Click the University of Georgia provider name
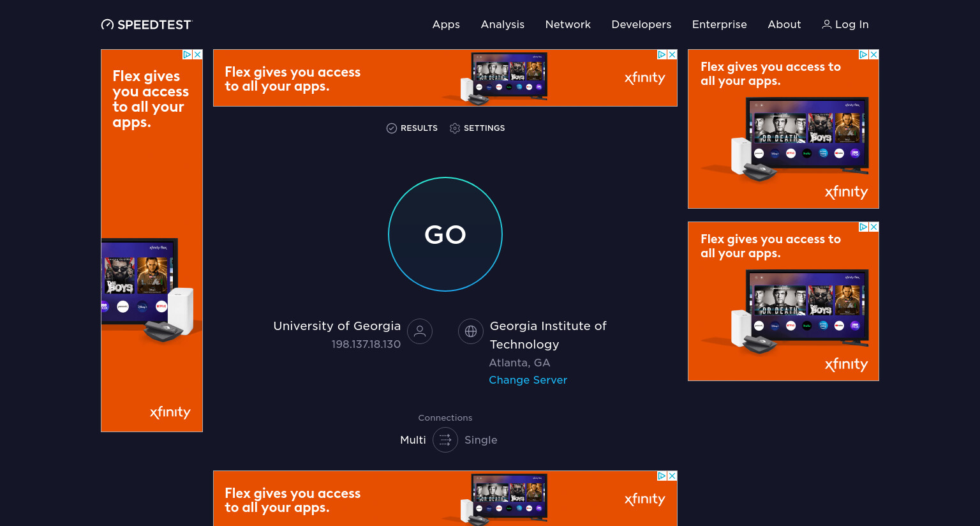 337,326
